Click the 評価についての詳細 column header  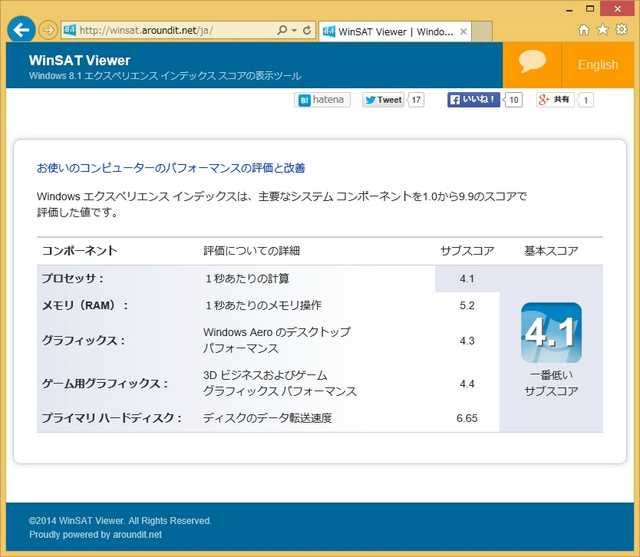pyautogui.click(x=251, y=251)
